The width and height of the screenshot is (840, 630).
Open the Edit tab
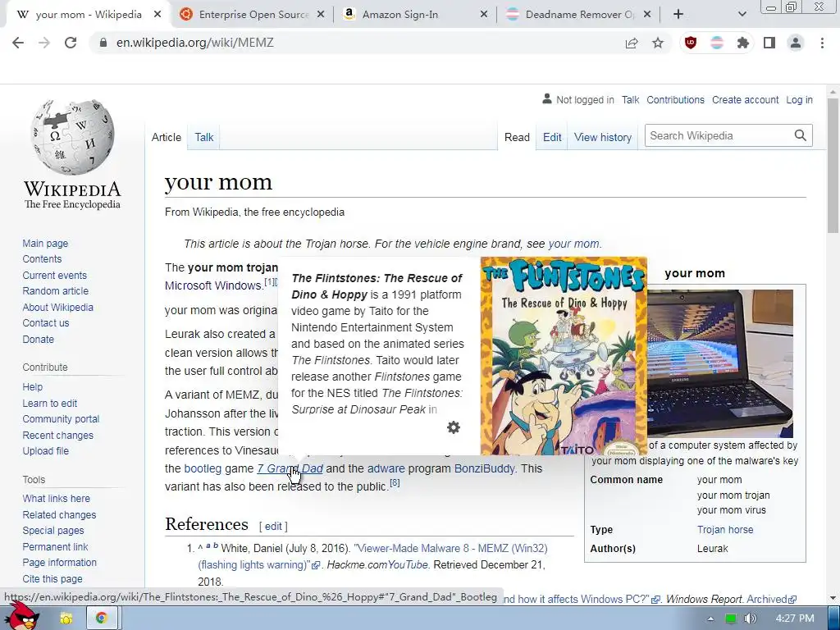click(552, 137)
